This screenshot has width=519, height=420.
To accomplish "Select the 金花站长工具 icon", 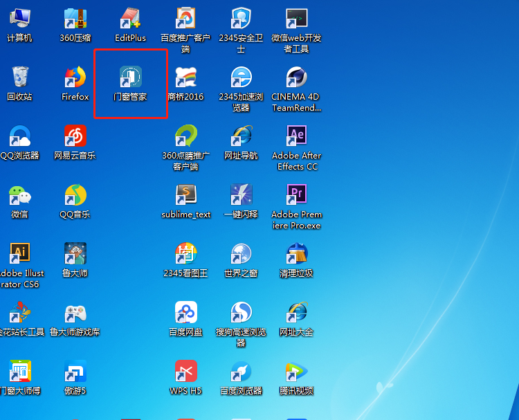I will (20, 312).
